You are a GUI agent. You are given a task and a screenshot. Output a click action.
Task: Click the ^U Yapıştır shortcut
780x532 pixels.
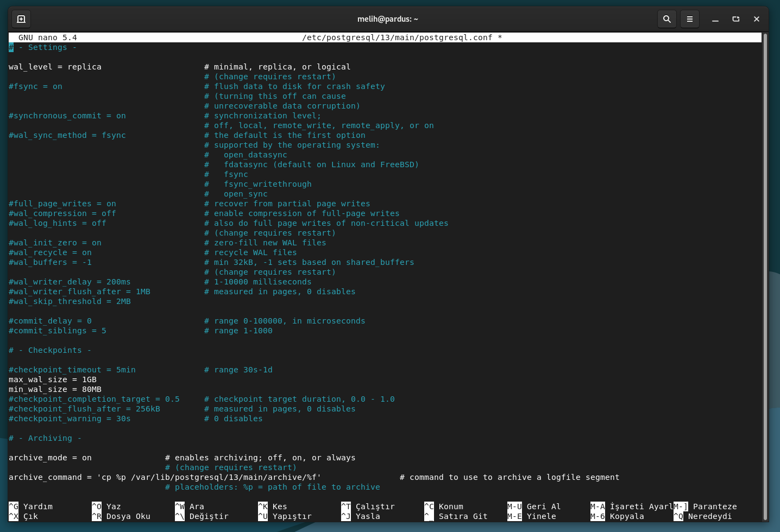coord(285,516)
